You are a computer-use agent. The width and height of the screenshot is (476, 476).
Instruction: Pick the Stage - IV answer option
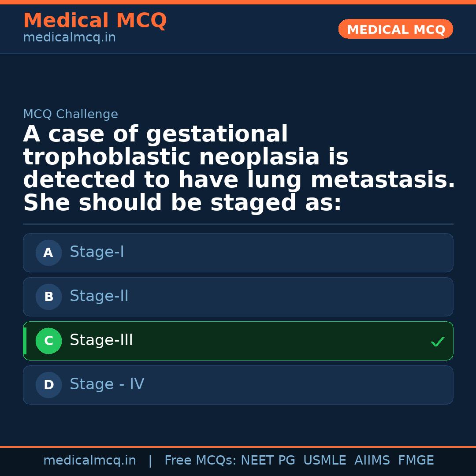pyautogui.click(x=238, y=385)
